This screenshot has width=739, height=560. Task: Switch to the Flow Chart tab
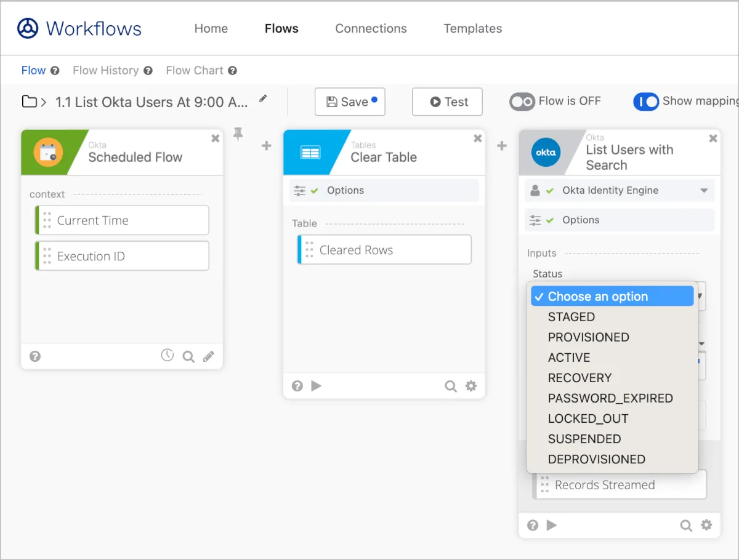point(195,70)
